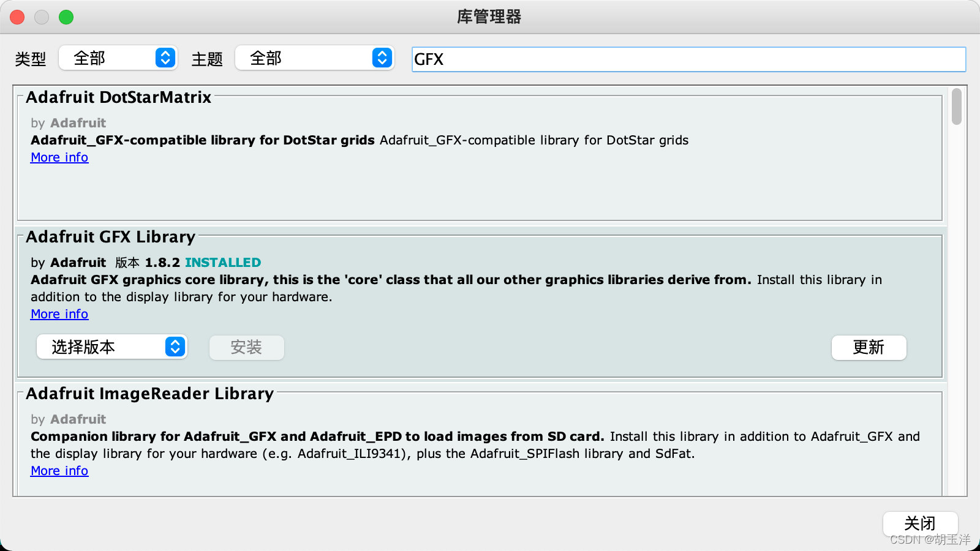Open More info link for Adafruit GFX Library

click(59, 314)
